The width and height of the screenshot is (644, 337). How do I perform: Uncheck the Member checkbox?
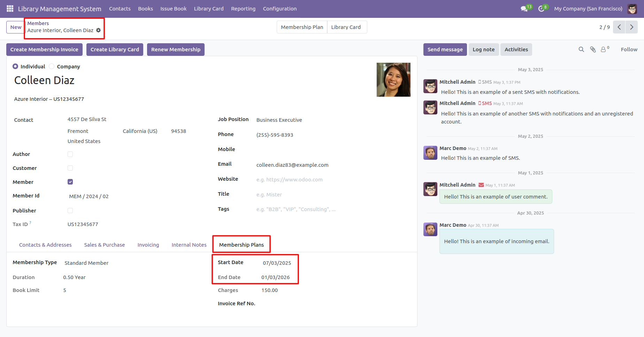(x=70, y=182)
